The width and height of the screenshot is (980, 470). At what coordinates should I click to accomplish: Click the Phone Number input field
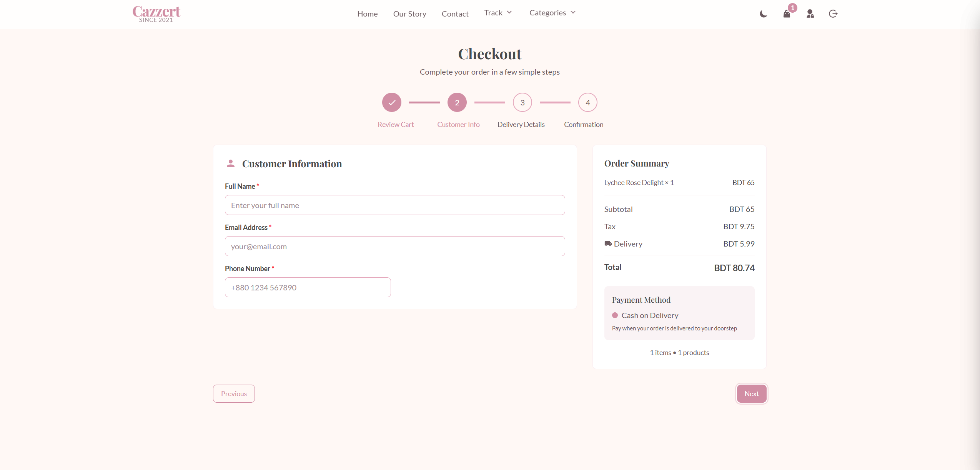pyautogui.click(x=307, y=287)
